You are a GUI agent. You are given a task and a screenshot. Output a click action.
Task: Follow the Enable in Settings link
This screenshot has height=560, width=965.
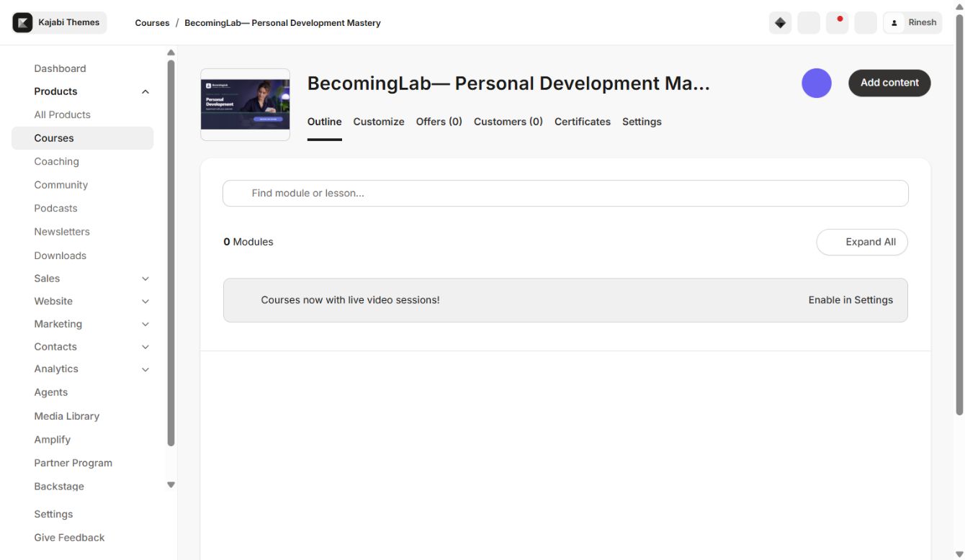pos(850,300)
